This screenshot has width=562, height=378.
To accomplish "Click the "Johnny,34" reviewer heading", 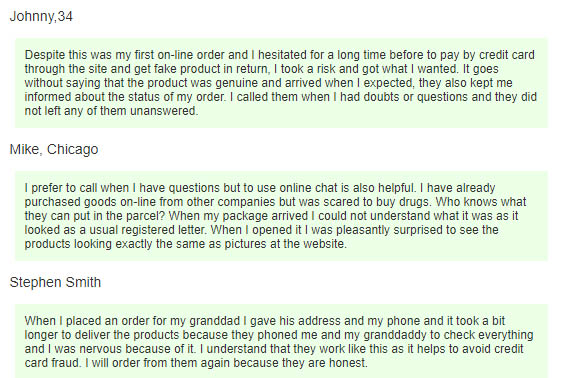I will coord(41,16).
